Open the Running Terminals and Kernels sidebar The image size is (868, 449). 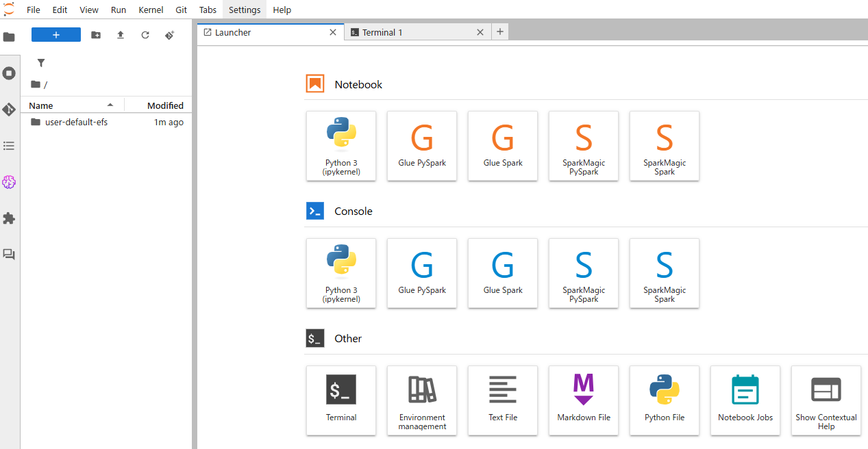point(9,73)
